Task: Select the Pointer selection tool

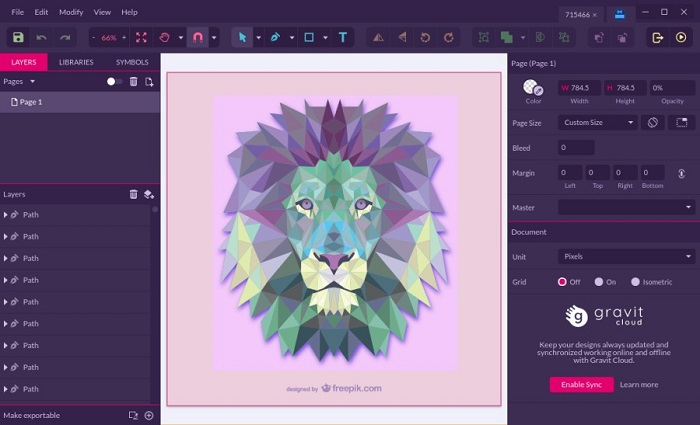Action: (x=241, y=38)
